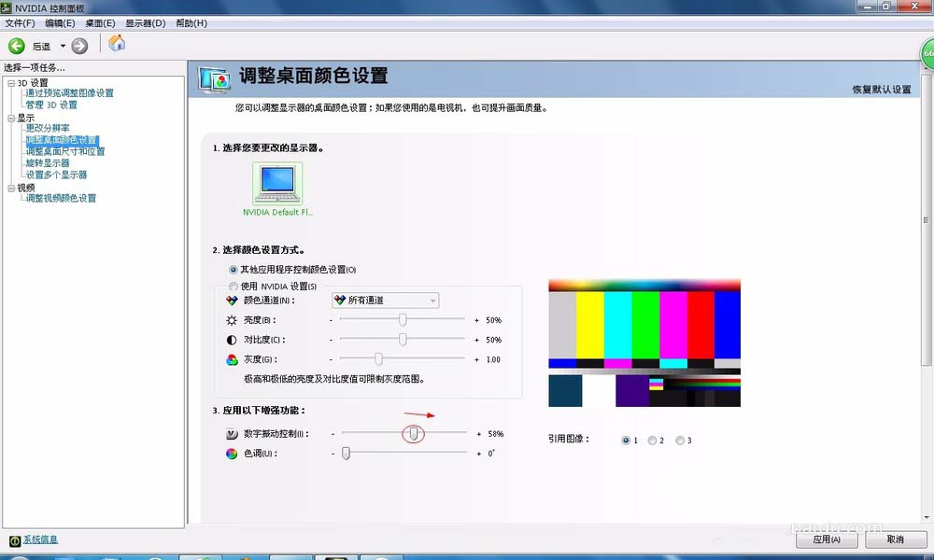
Task: Open 旋转显示器 tree item
Action: click(x=48, y=163)
